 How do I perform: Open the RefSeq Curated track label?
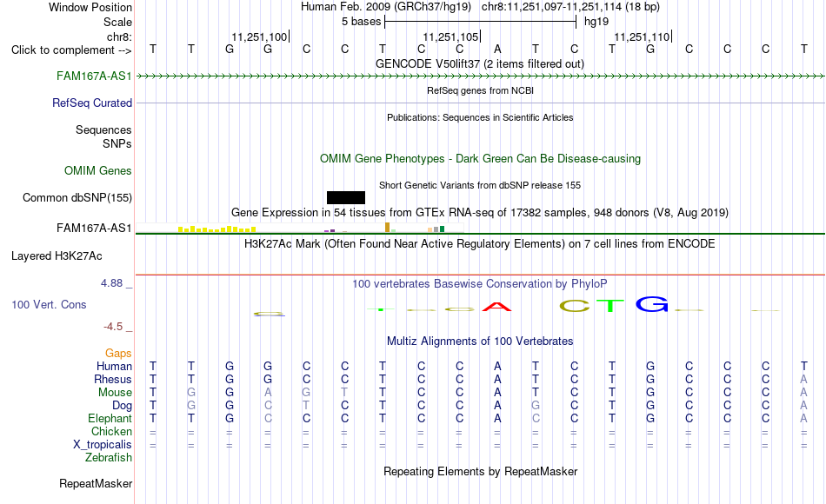click(x=92, y=103)
